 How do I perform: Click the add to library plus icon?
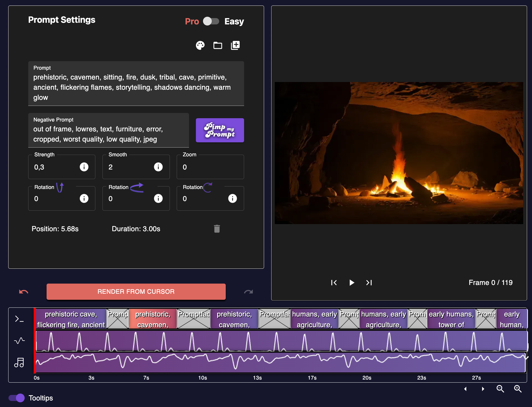tap(235, 45)
